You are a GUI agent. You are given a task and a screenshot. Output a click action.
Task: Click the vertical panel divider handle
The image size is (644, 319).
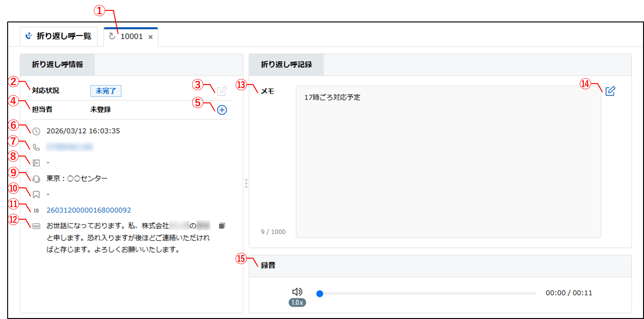tap(246, 183)
